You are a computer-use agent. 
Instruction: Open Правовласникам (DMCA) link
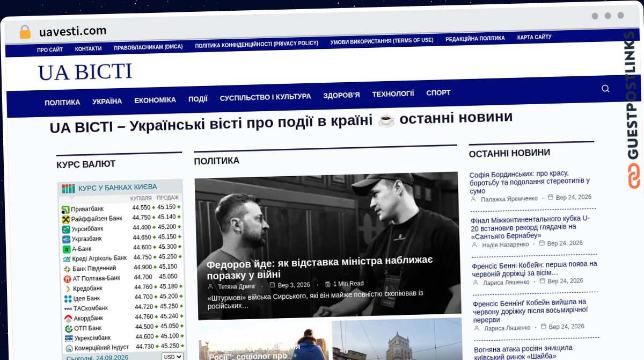coord(148,47)
